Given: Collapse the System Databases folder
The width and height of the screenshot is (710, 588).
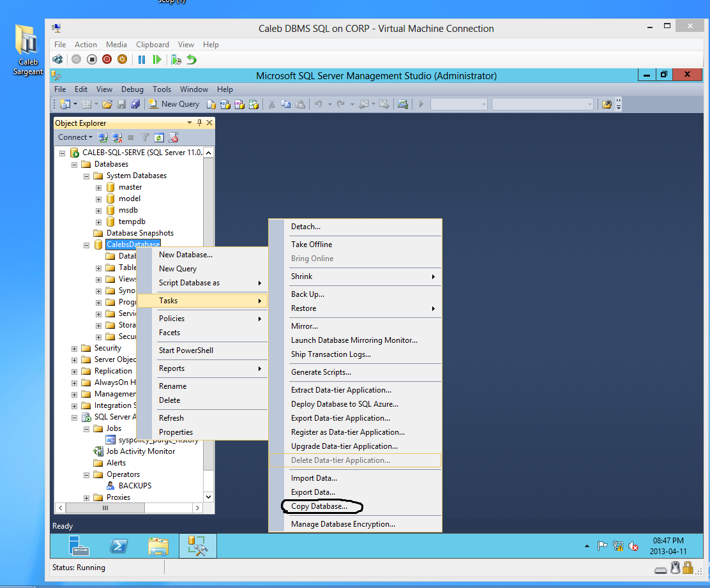Looking at the screenshot, I should pyautogui.click(x=86, y=176).
